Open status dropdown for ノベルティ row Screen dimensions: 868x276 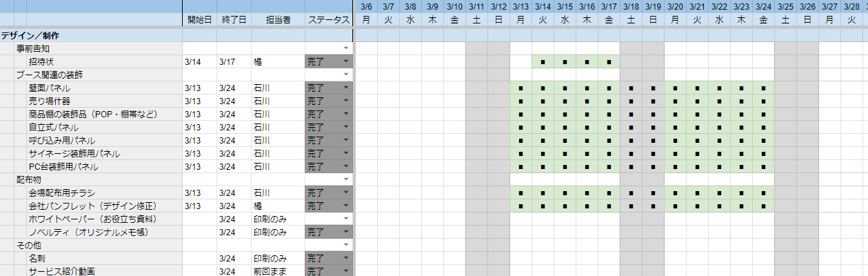coord(346,233)
